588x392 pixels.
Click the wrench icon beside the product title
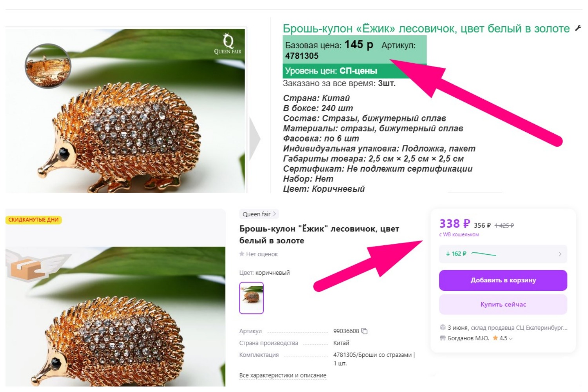coord(578,28)
